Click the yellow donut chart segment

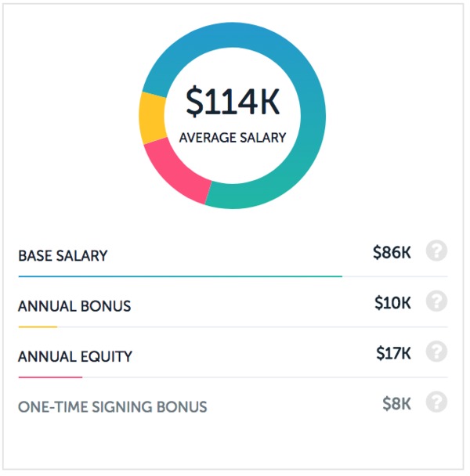point(153,118)
